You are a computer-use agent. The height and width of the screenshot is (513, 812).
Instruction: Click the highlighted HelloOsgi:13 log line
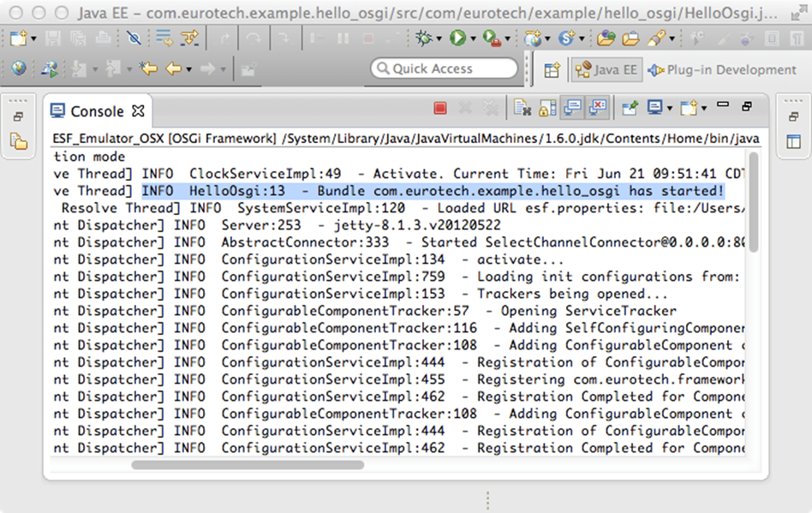[433, 191]
